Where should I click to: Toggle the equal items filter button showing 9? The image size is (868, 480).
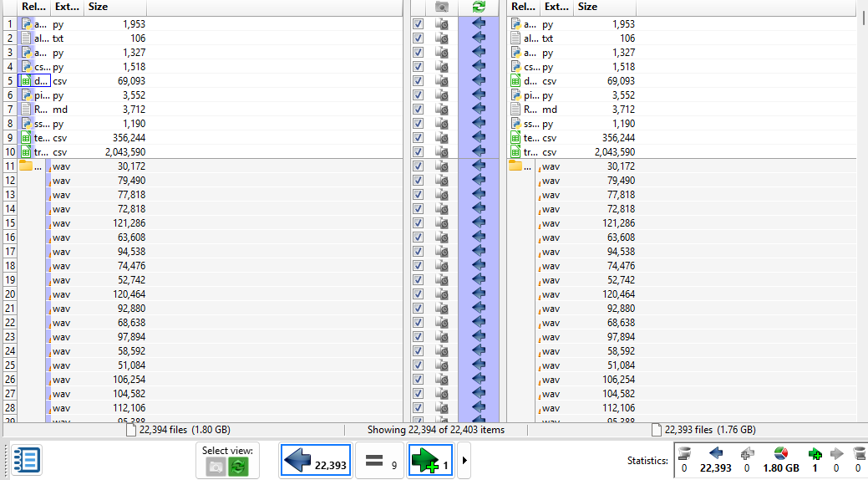(380, 460)
